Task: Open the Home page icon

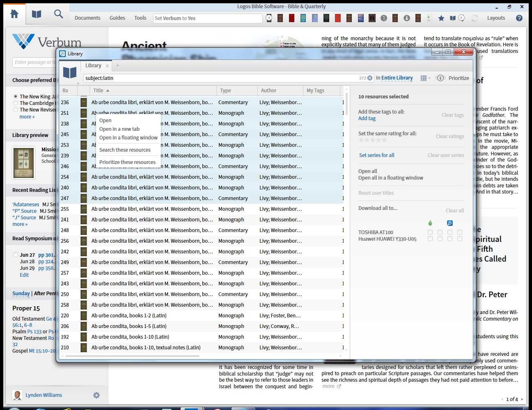Action: tap(14, 14)
